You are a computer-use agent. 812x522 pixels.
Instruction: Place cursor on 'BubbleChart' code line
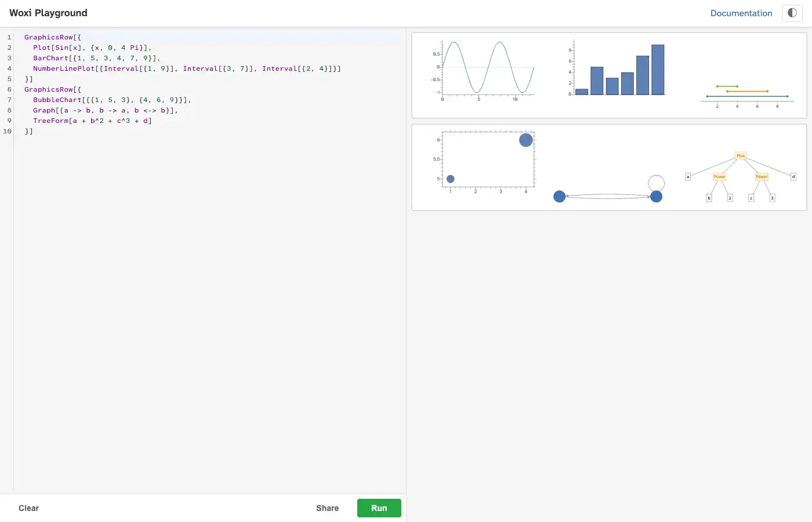coord(112,100)
